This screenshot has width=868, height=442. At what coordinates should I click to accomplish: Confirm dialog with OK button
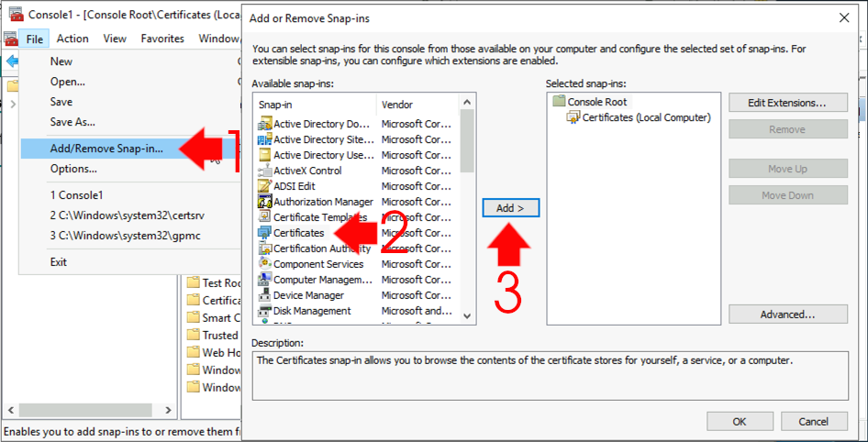pos(739,421)
